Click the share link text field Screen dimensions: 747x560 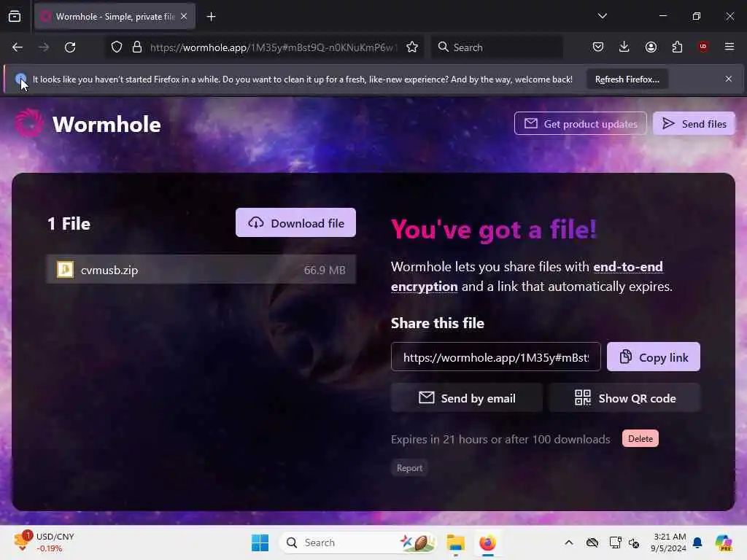[495, 357]
